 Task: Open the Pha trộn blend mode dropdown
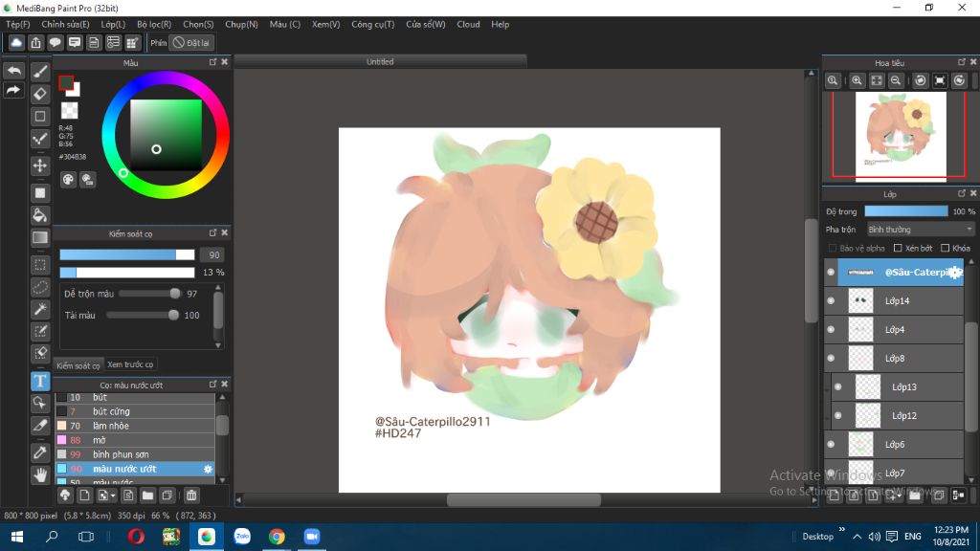tap(920, 230)
